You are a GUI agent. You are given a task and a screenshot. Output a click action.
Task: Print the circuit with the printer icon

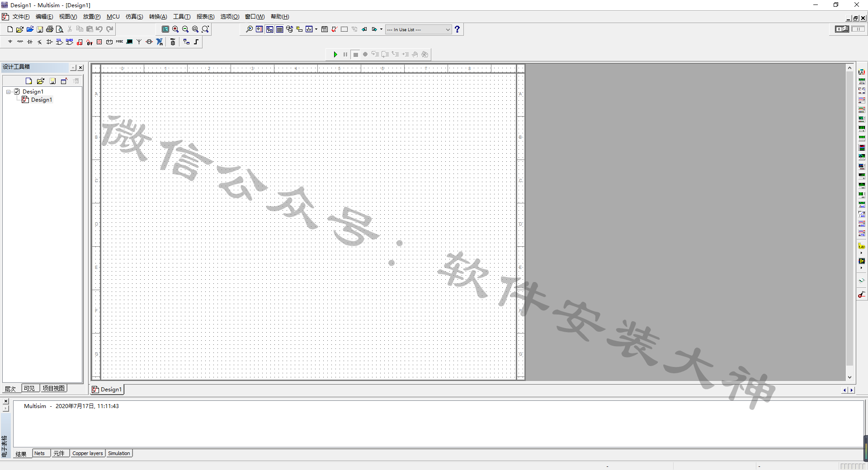click(x=50, y=29)
